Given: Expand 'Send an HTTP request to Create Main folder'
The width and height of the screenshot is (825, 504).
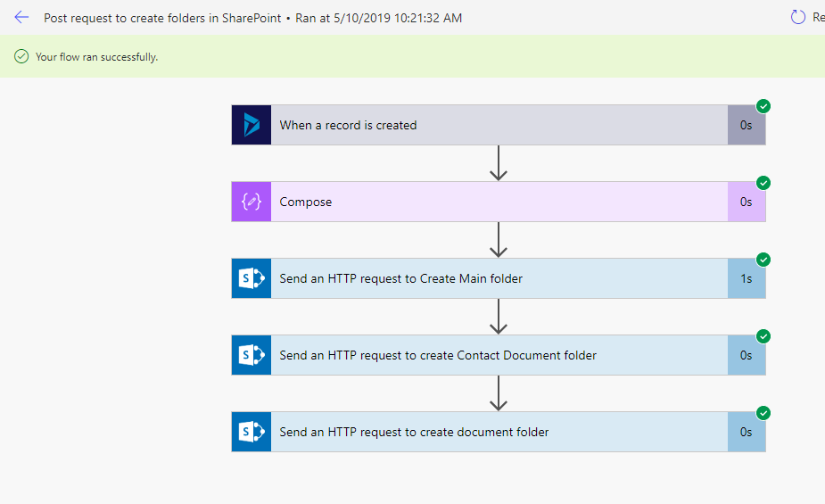Looking at the screenshot, I should click(x=499, y=278).
